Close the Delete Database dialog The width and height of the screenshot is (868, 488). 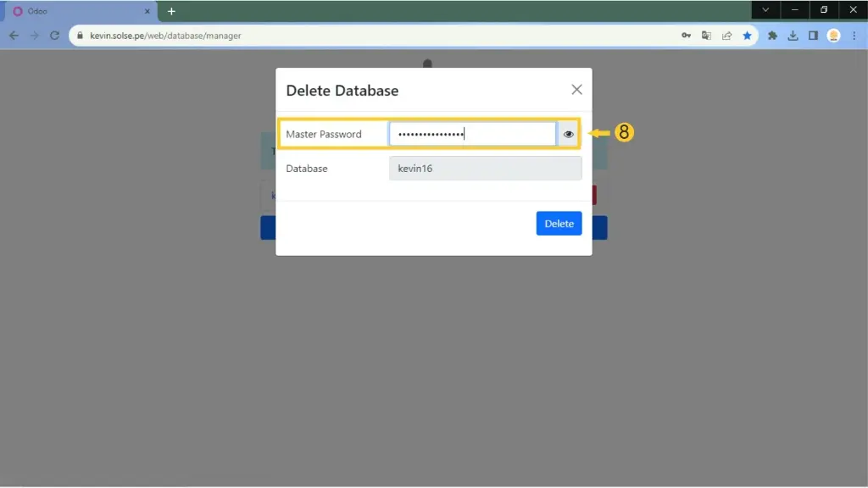pyautogui.click(x=576, y=90)
